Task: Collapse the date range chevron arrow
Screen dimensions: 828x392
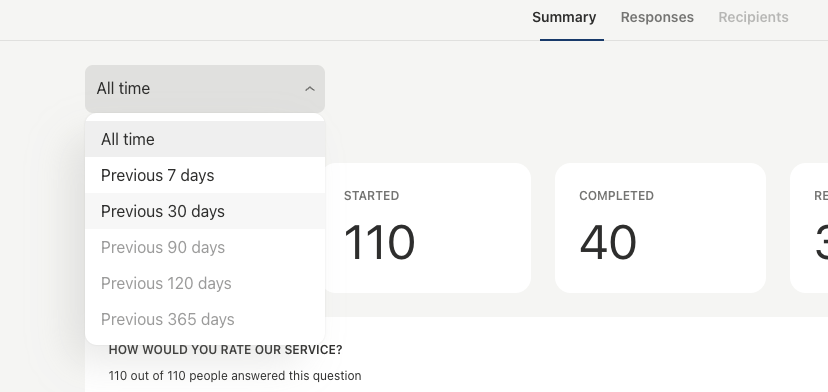Action: tap(310, 89)
